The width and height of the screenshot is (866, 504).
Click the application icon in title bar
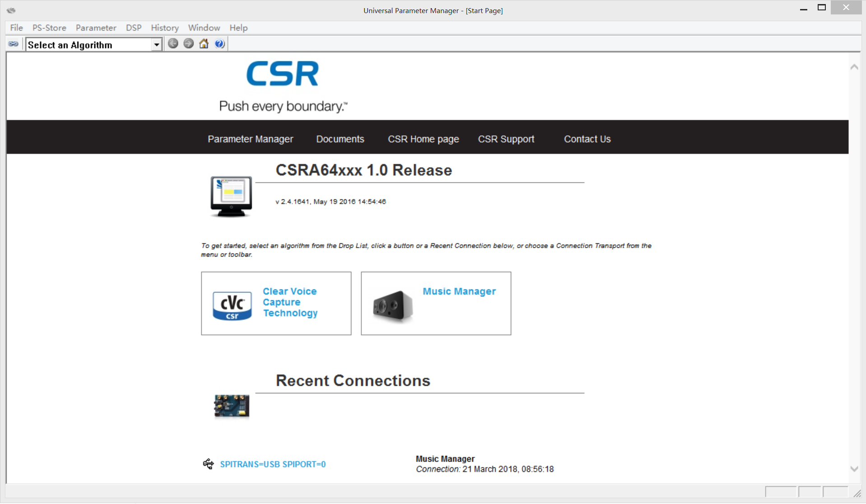click(11, 10)
